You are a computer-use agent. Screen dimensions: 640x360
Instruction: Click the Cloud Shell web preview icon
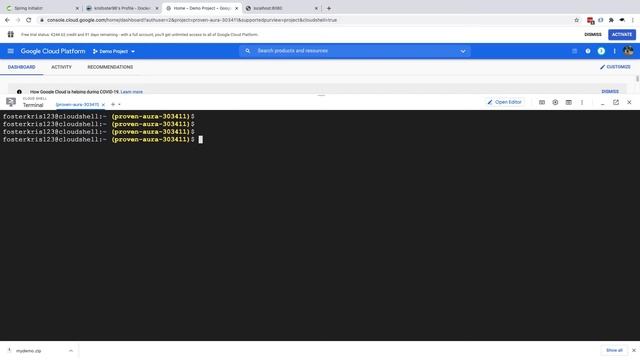[x=569, y=102]
